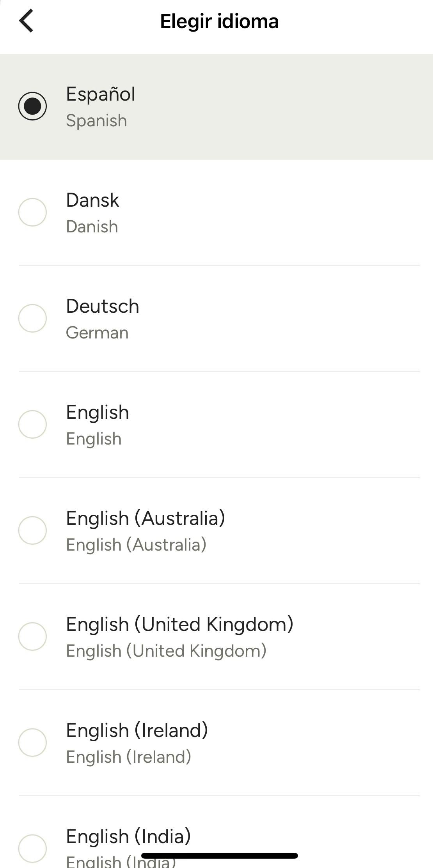Select English (Ireland) radio button
Image resolution: width=433 pixels, height=868 pixels.
pyautogui.click(x=32, y=742)
